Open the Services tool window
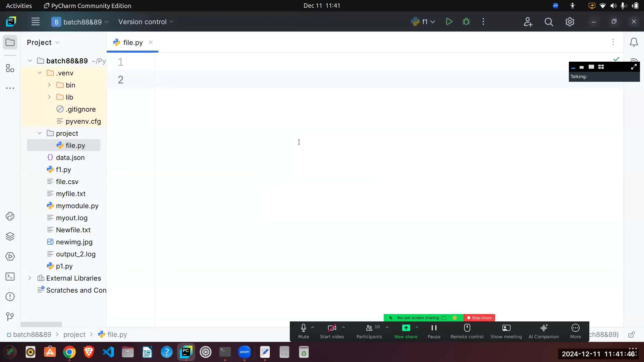Screen dimensions: 644x362 (10, 256)
